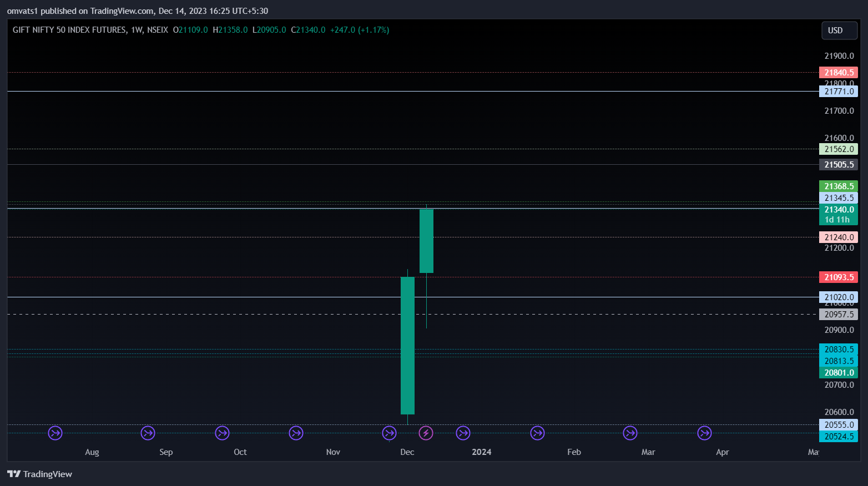The image size is (868, 486).
Task: Select the pink 21240.0 price label
Action: pyautogui.click(x=839, y=237)
